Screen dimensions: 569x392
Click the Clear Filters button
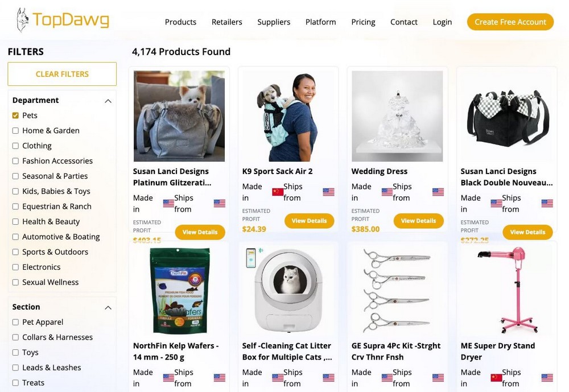[x=61, y=74]
